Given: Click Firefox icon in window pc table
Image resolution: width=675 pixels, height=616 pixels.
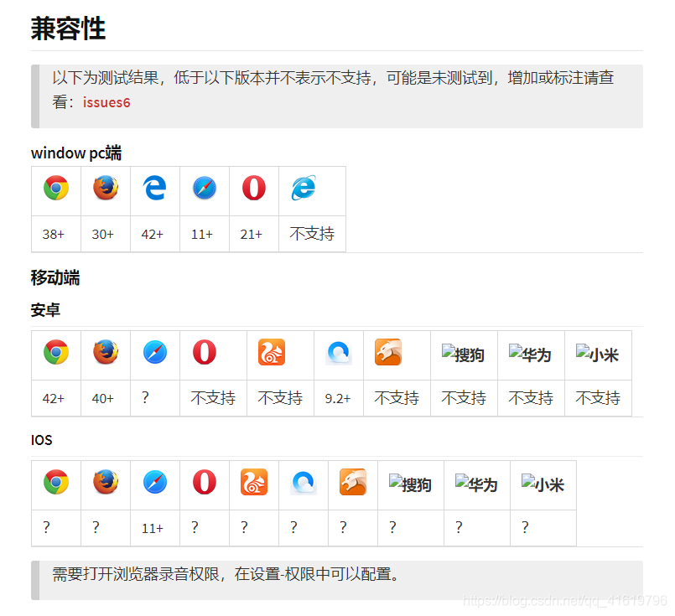Looking at the screenshot, I should click(106, 188).
